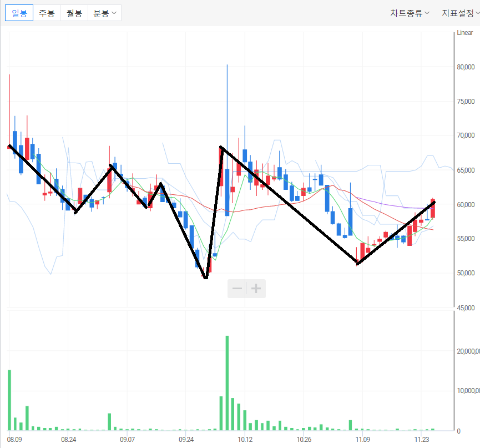Click the 45,000 price axis label
Viewport: 480px width, 448px height.
pyautogui.click(x=466, y=308)
